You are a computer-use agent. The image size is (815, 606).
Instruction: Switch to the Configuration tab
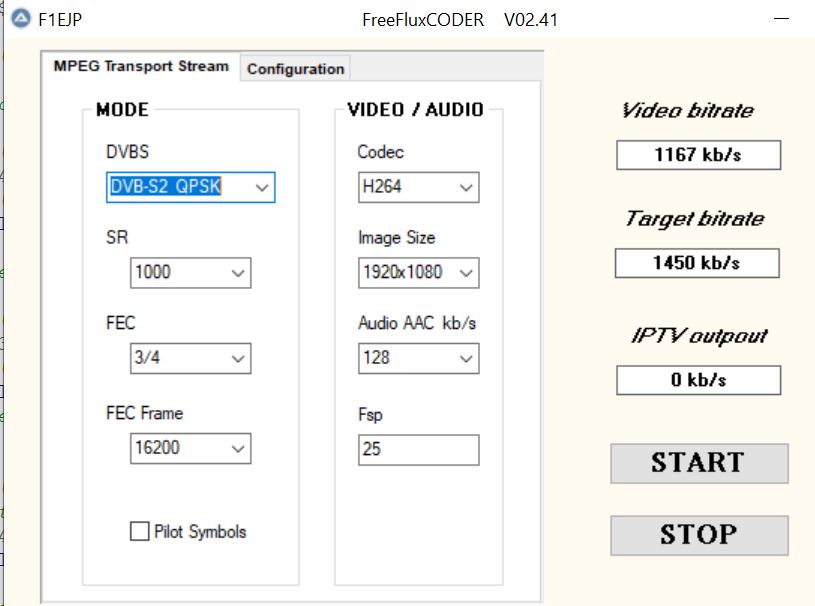295,69
